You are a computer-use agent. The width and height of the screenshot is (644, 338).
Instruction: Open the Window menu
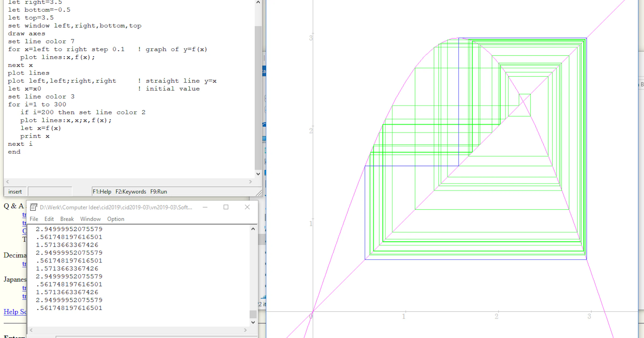pyautogui.click(x=90, y=219)
